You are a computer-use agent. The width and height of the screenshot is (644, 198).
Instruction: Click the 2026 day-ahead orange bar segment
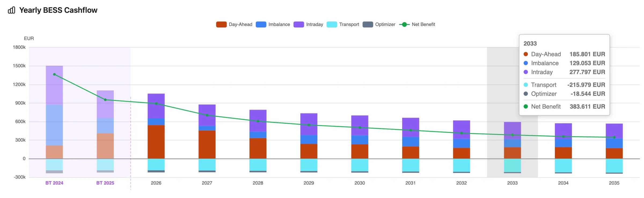[x=156, y=142]
